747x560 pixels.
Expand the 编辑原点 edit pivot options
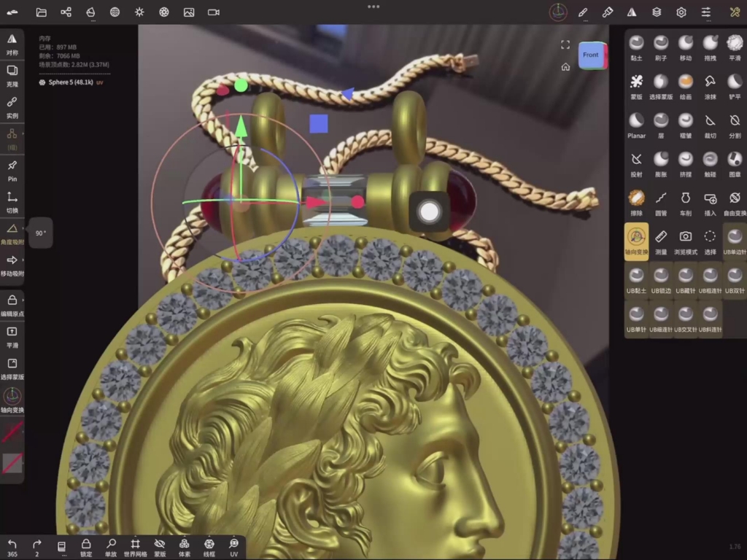click(x=12, y=306)
